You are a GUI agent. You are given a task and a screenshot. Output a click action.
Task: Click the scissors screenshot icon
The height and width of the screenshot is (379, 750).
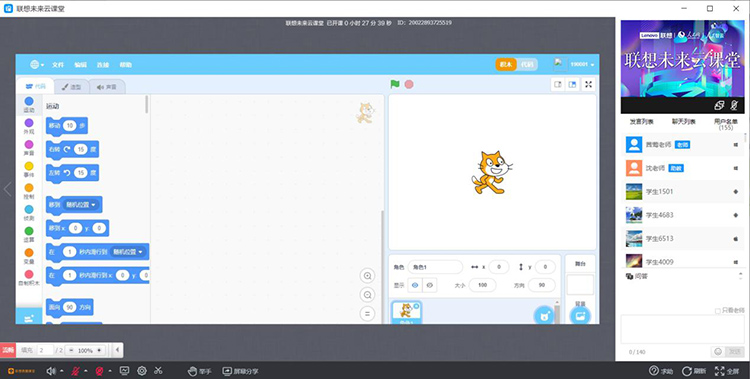coord(158,371)
